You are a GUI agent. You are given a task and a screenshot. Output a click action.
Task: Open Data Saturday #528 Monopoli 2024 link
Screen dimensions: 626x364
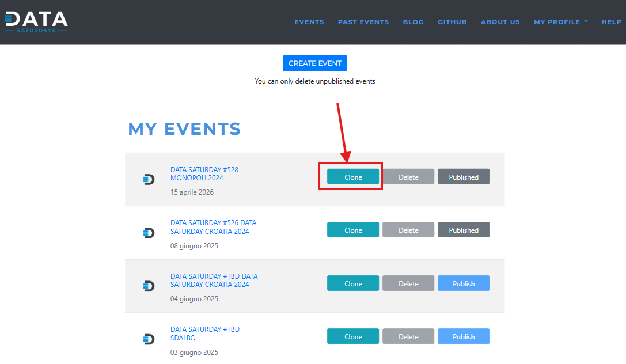[x=204, y=173]
